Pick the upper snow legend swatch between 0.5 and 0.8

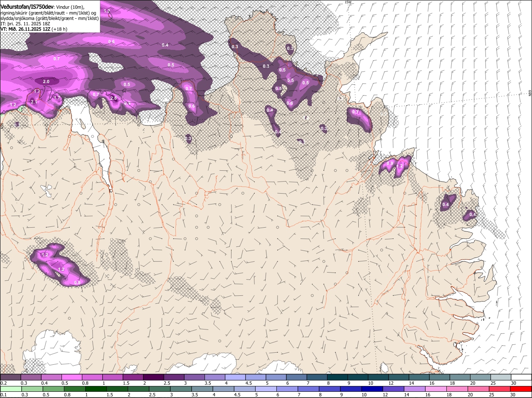[71, 377]
